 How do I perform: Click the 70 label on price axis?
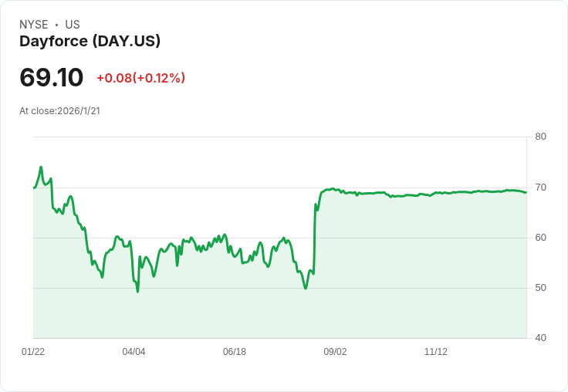(541, 188)
